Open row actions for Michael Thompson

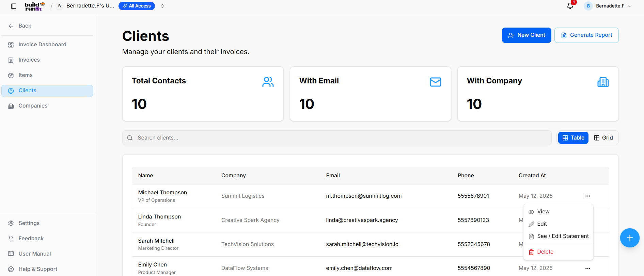tap(588, 196)
